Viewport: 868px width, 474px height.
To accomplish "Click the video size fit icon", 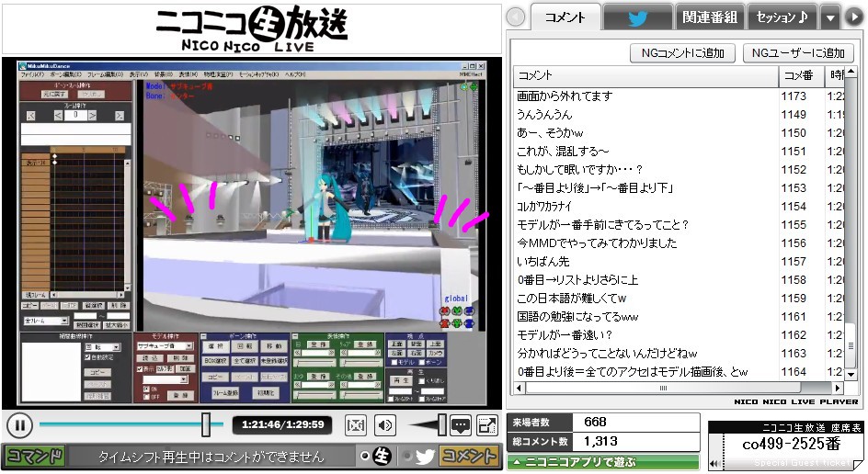I will pos(356,425).
